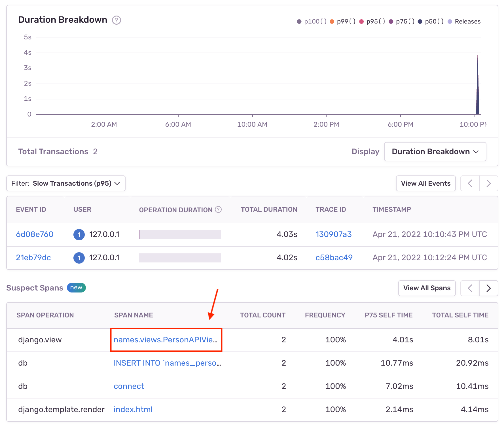504x424 pixels.
Task: Click the View All Events button
Action: click(x=426, y=183)
